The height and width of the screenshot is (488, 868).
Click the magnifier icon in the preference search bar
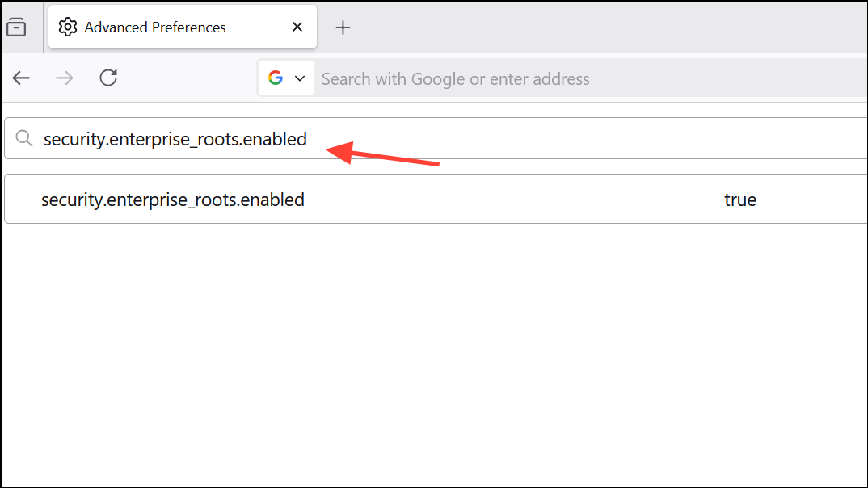pos(24,138)
